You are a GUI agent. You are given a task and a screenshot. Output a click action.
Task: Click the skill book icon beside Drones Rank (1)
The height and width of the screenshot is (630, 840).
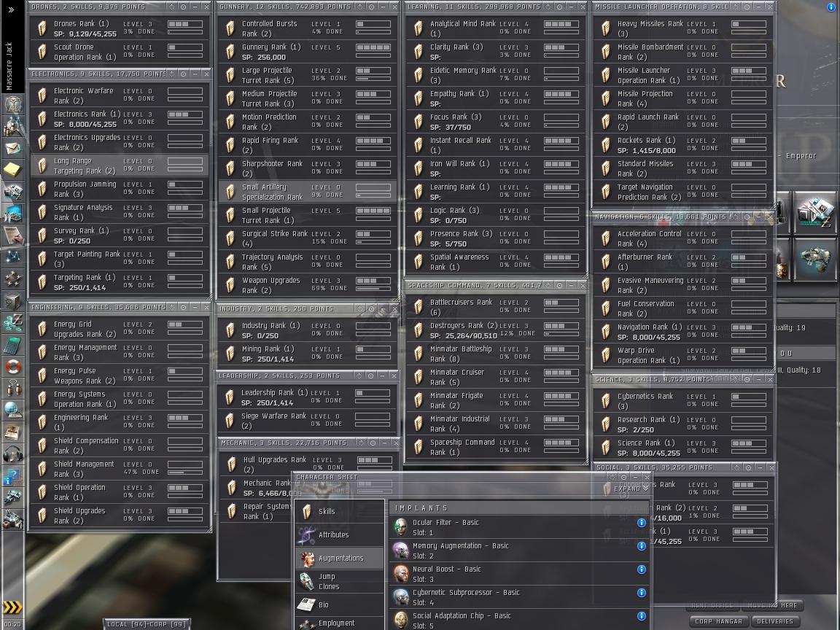pyautogui.click(x=42, y=28)
